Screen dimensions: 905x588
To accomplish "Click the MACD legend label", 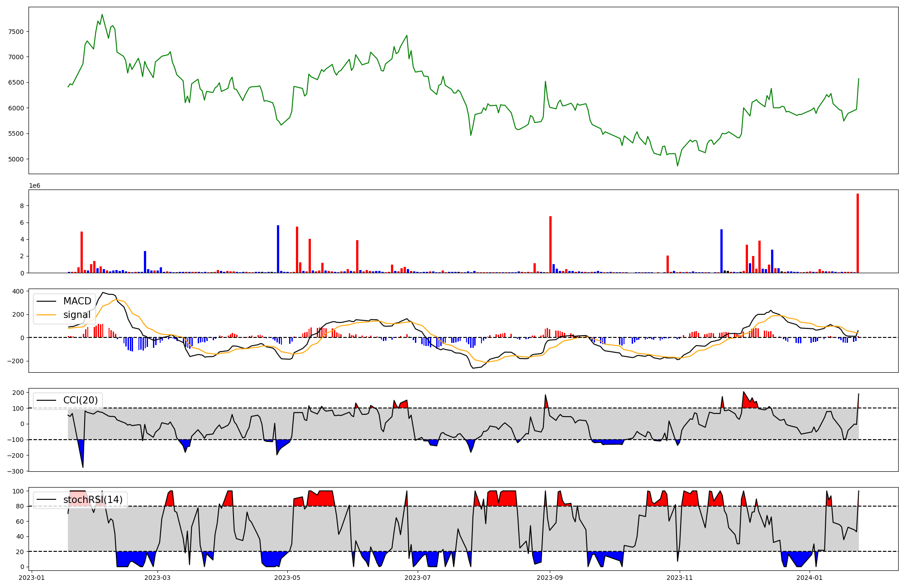I will [x=77, y=301].
